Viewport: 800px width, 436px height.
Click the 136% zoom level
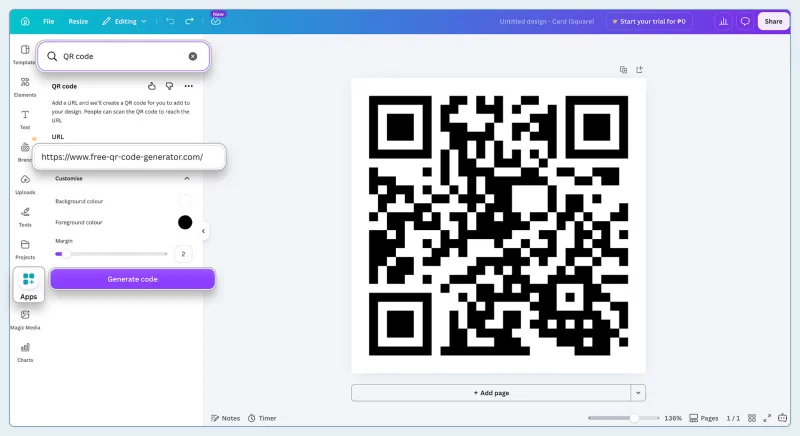tap(672, 418)
